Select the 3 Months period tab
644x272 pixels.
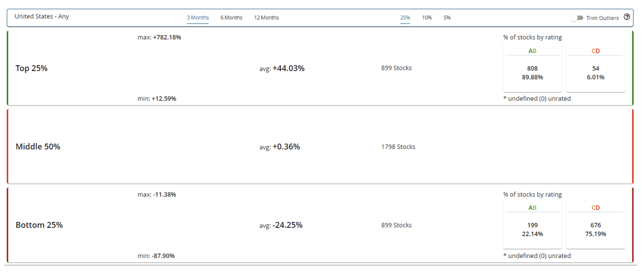coord(197,18)
